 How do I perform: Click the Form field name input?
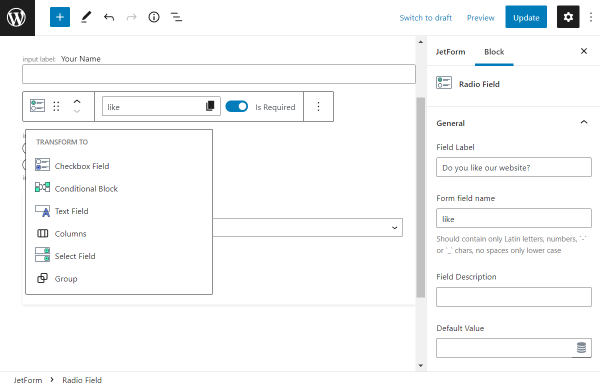pos(514,219)
